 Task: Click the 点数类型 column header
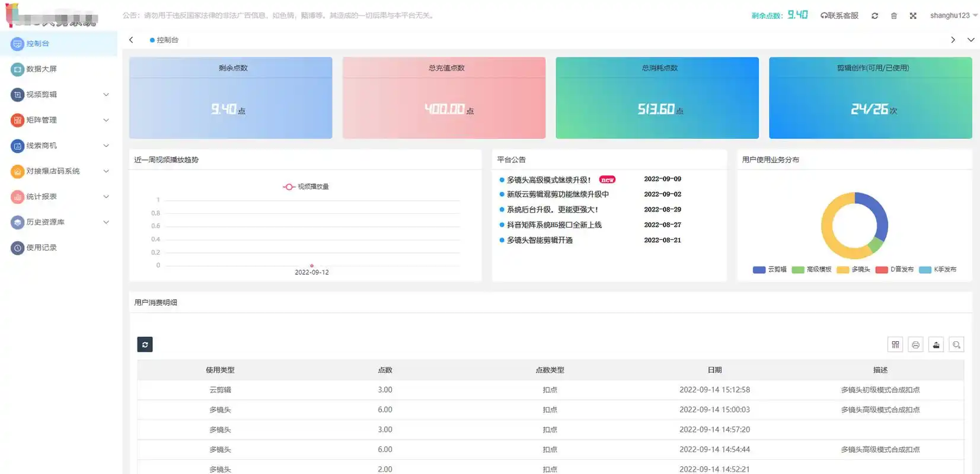(x=550, y=370)
